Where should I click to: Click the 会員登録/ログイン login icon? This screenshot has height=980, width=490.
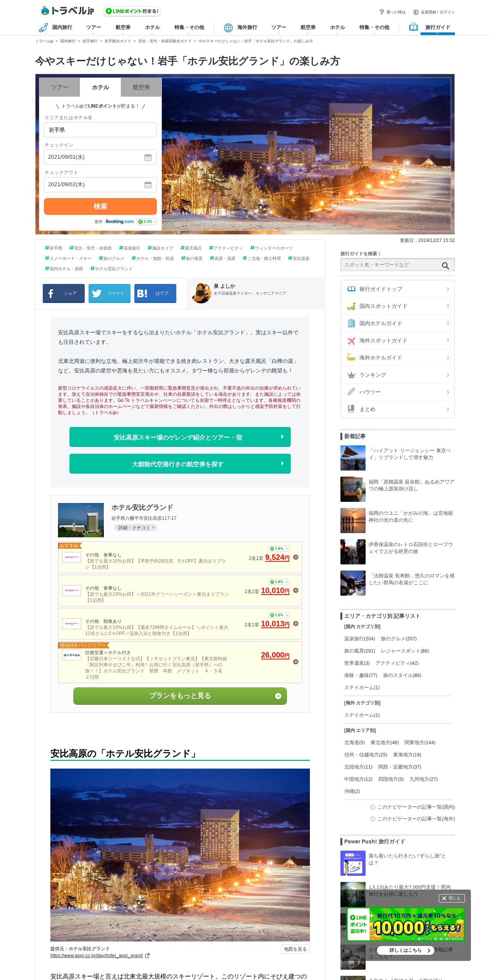tap(416, 12)
